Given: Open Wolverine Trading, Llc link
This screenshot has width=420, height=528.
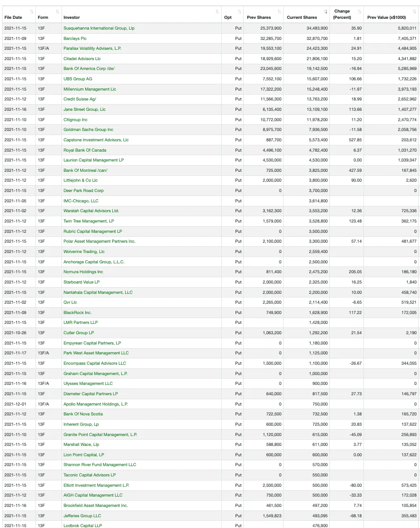Looking at the screenshot, I should point(84,252).
